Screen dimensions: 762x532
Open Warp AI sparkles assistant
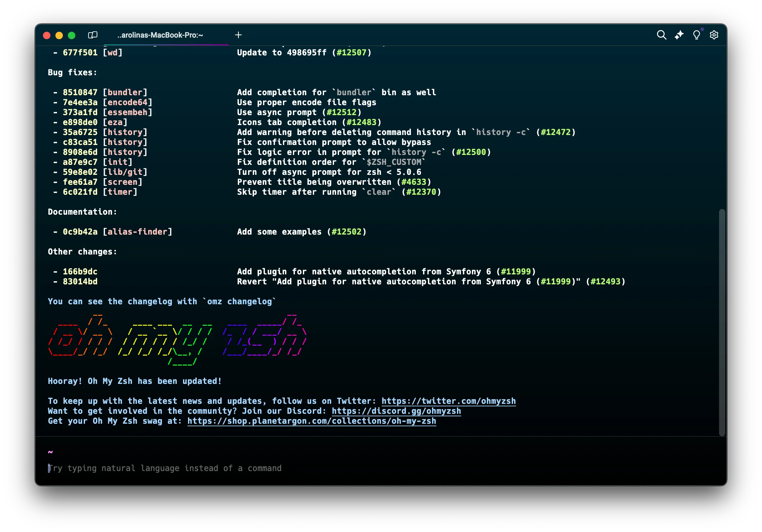(x=679, y=35)
